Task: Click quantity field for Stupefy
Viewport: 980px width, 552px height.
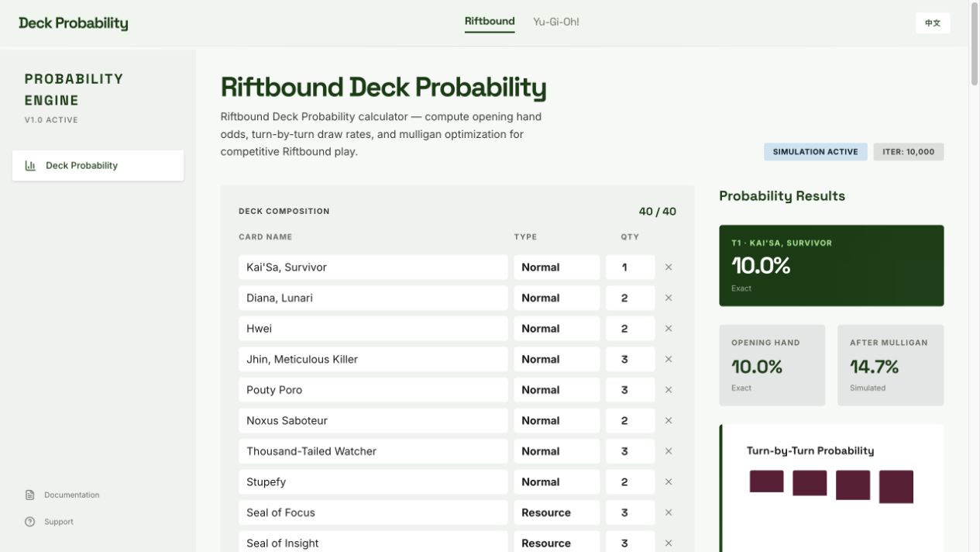Action: [630, 481]
